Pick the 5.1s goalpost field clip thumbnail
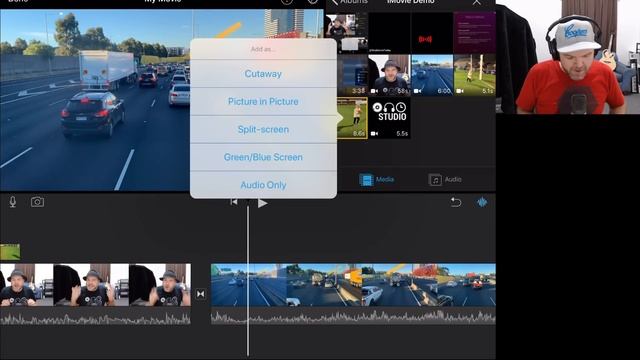640x360 pixels. (475, 75)
